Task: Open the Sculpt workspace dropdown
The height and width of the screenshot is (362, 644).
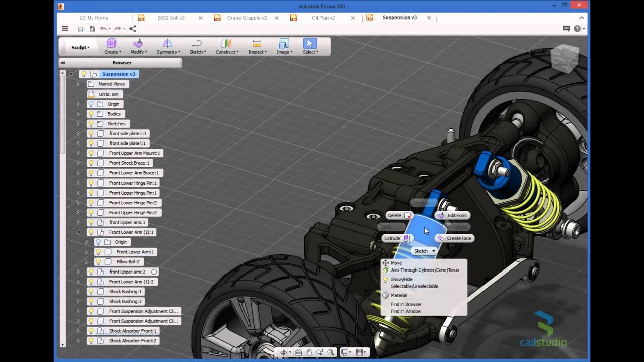Action: point(80,47)
